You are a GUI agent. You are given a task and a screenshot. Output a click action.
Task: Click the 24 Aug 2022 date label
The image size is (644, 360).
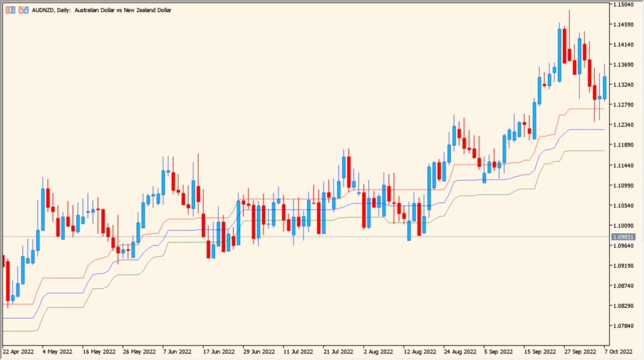[460, 352]
